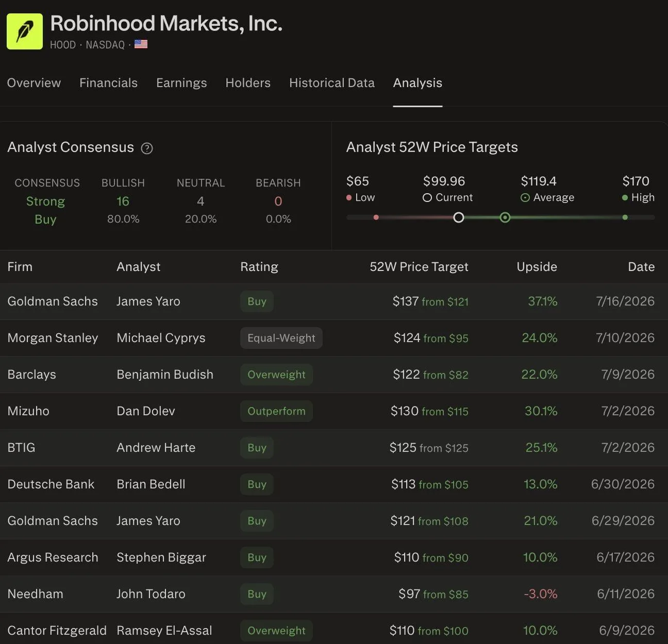Click the Robinhood Markets, Inc. title
This screenshot has height=644, width=668.
click(x=166, y=24)
